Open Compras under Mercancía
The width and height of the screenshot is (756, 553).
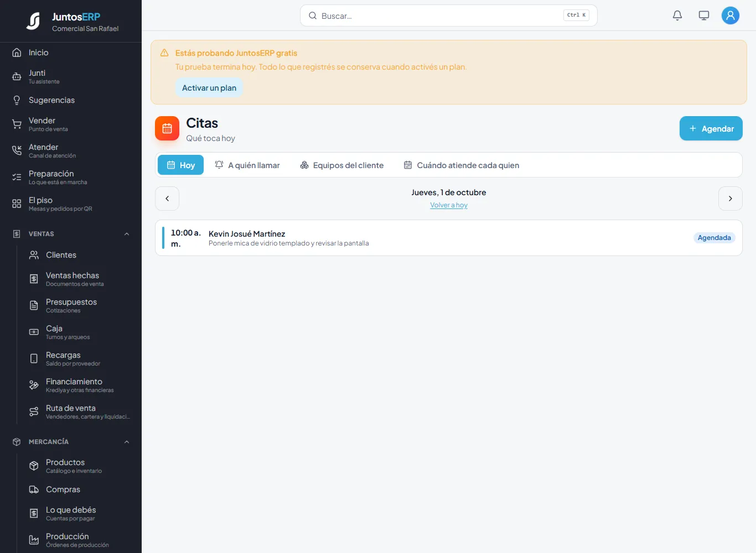pyautogui.click(x=79, y=489)
